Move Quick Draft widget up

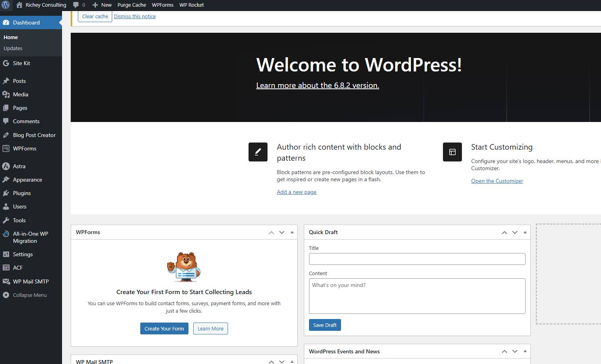coord(505,233)
